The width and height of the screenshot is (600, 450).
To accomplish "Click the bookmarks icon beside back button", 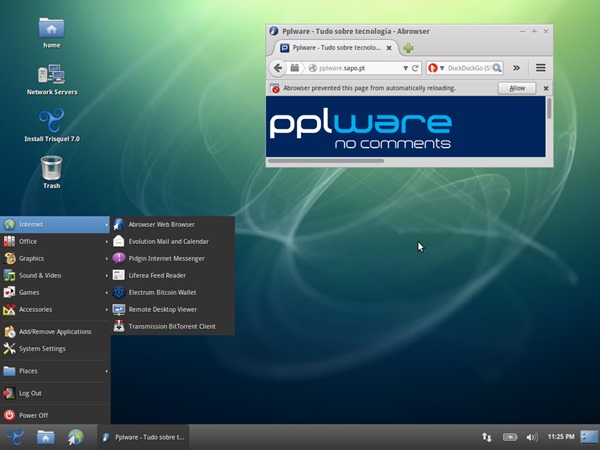I will (x=294, y=68).
